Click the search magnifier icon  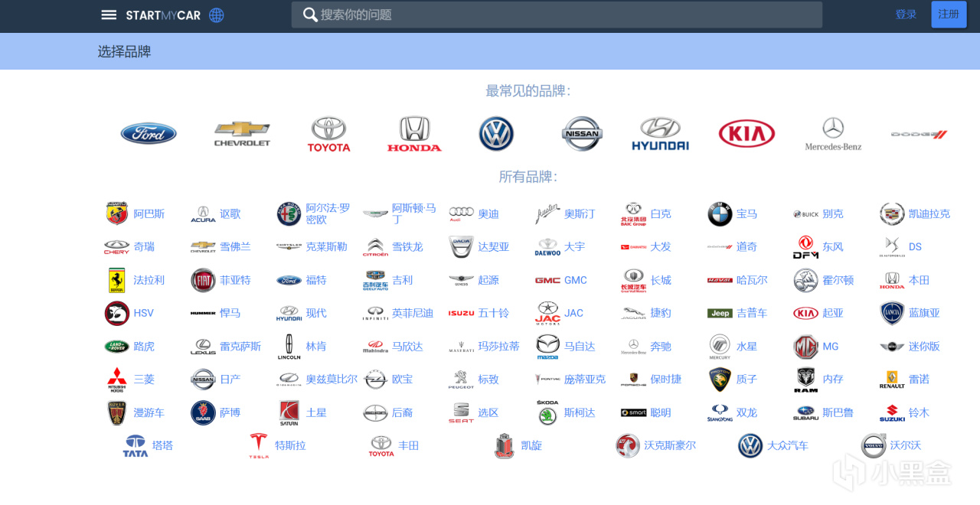click(x=310, y=15)
